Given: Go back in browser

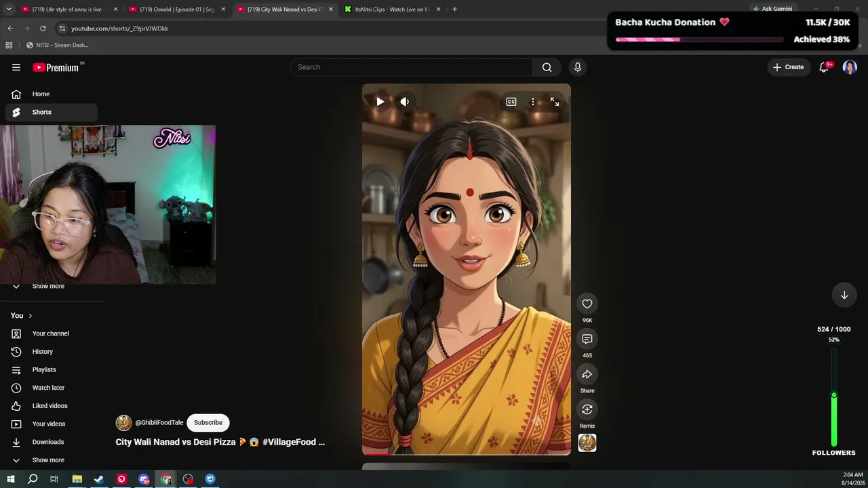Looking at the screenshot, I should pos(10,28).
